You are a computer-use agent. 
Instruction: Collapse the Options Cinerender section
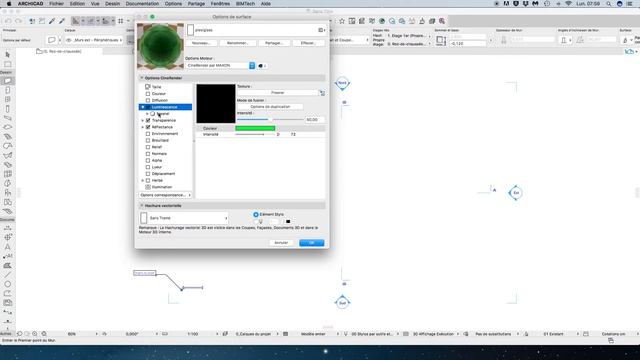[142, 78]
